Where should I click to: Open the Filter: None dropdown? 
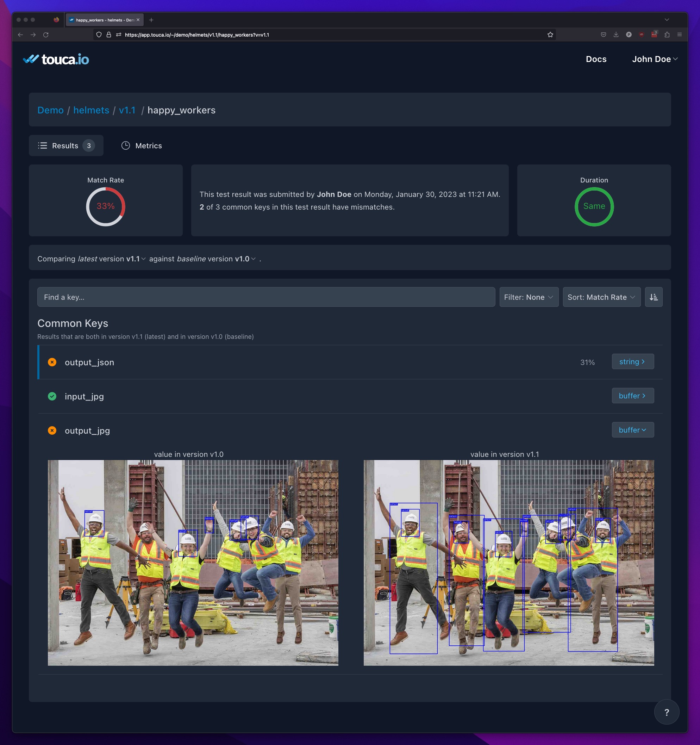(529, 297)
